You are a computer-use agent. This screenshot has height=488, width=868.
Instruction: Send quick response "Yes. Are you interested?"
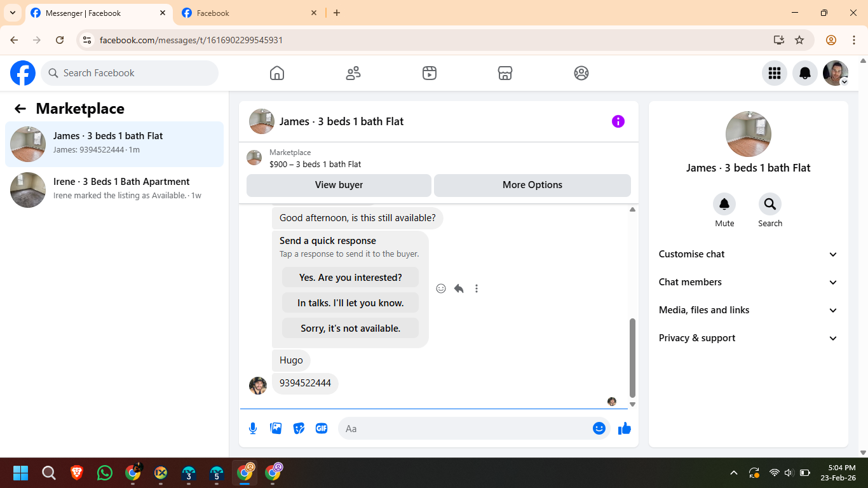click(x=350, y=278)
